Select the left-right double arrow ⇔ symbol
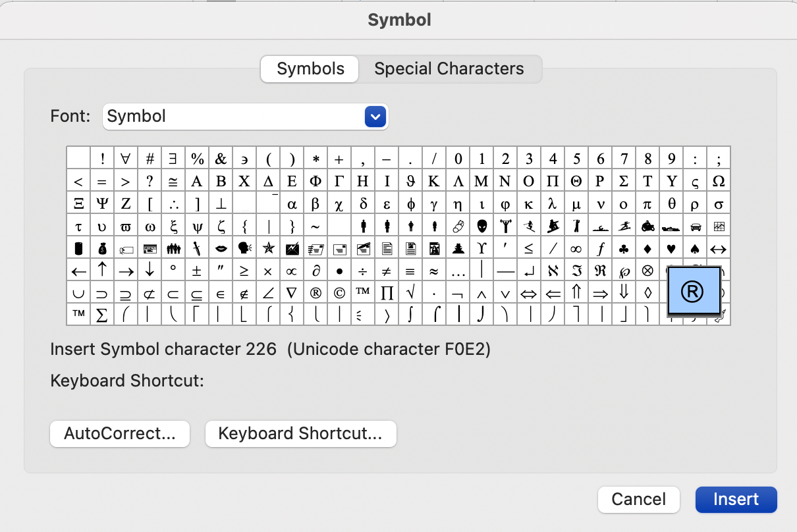Viewport: 797px width, 532px height. 529,293
